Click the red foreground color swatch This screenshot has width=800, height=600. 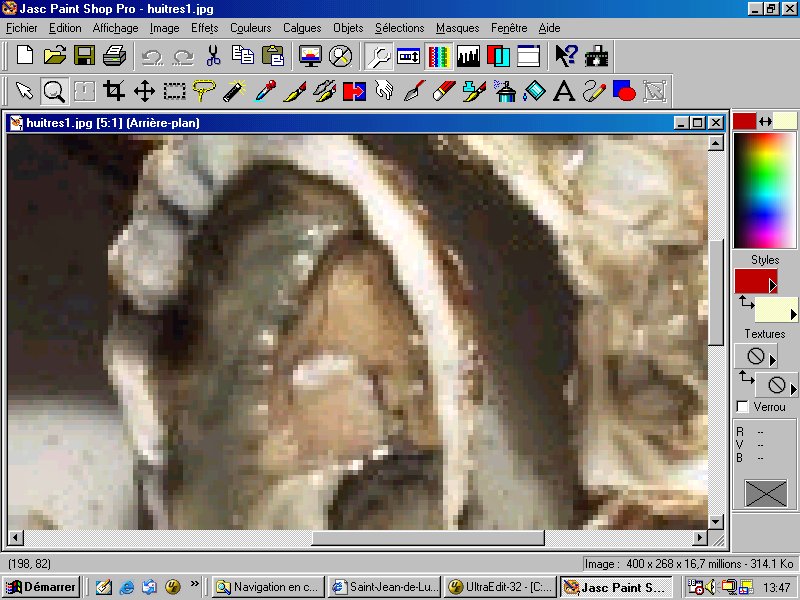(x=744, y=121)
